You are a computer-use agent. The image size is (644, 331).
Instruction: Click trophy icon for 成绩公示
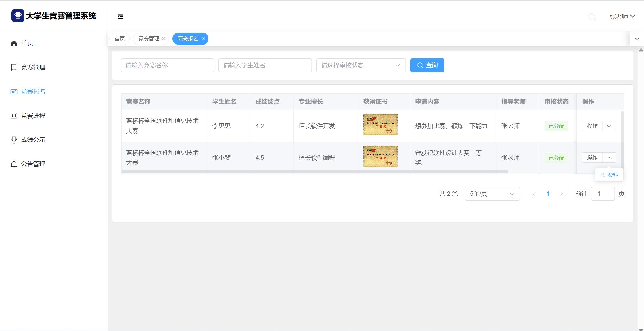[x=14, y=140]
